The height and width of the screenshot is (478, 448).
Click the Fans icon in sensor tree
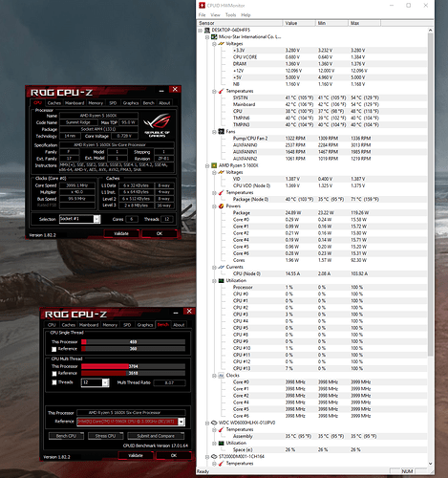[x=222, y=131]
